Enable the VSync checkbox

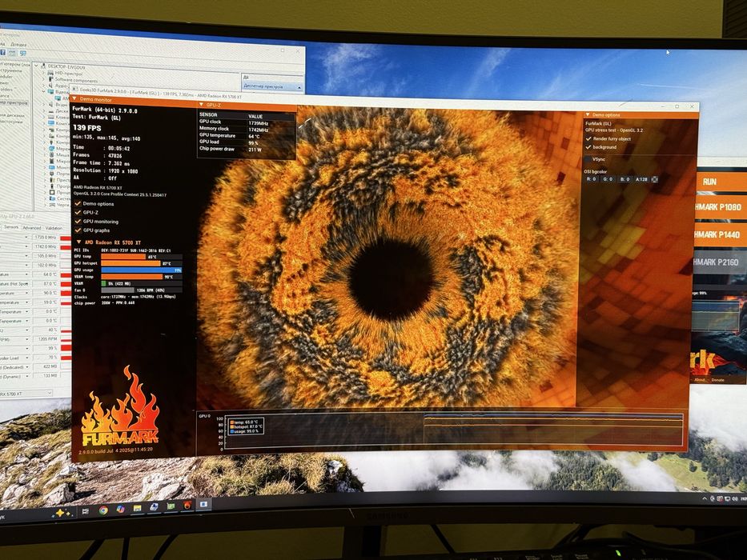click(x=588, y=159)
